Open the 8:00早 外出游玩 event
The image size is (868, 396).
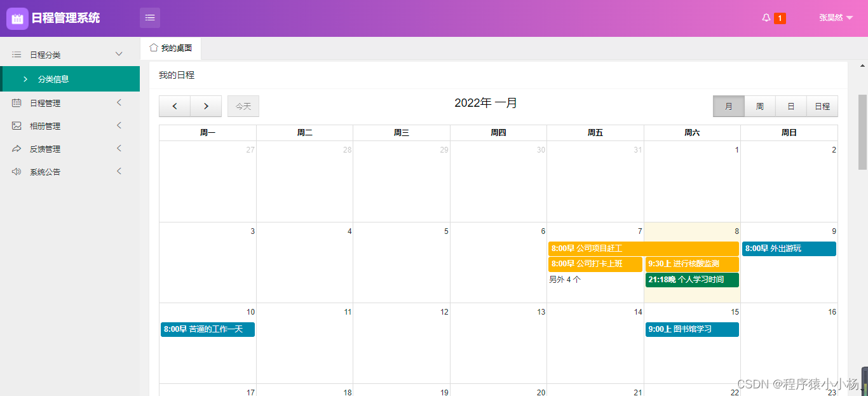coord(789,249)
